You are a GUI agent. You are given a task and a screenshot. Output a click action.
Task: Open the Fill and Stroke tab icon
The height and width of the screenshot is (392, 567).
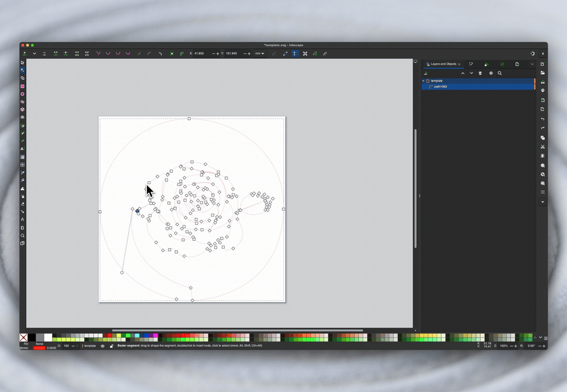click(471, 64)
